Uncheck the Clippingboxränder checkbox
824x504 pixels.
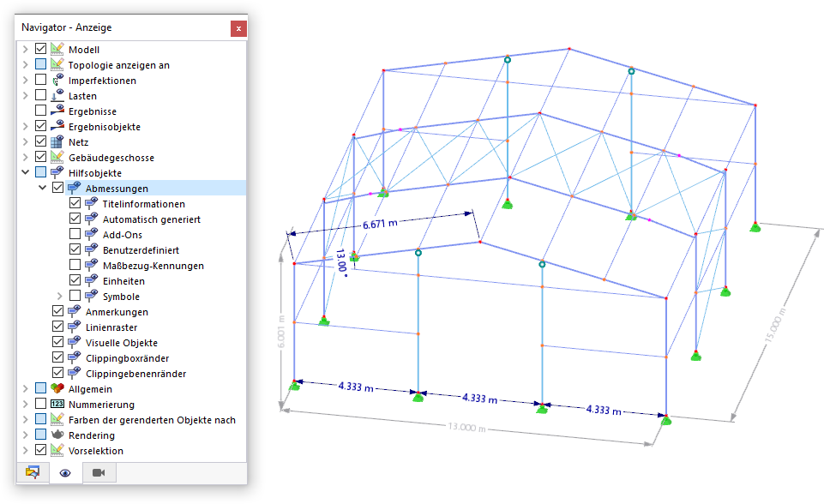(x=57, y=357)
